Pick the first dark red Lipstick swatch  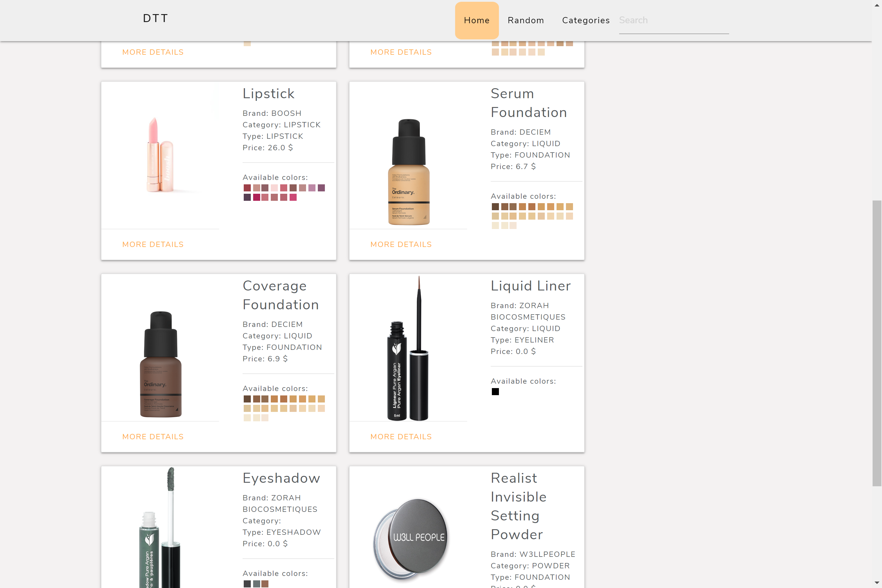[247, 188]
